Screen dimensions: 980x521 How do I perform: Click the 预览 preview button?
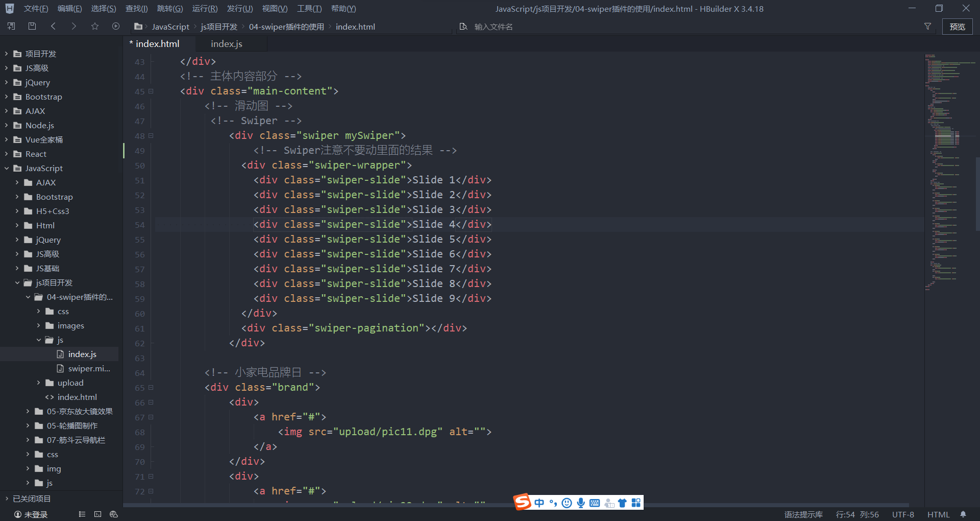[x=957, y=26]
